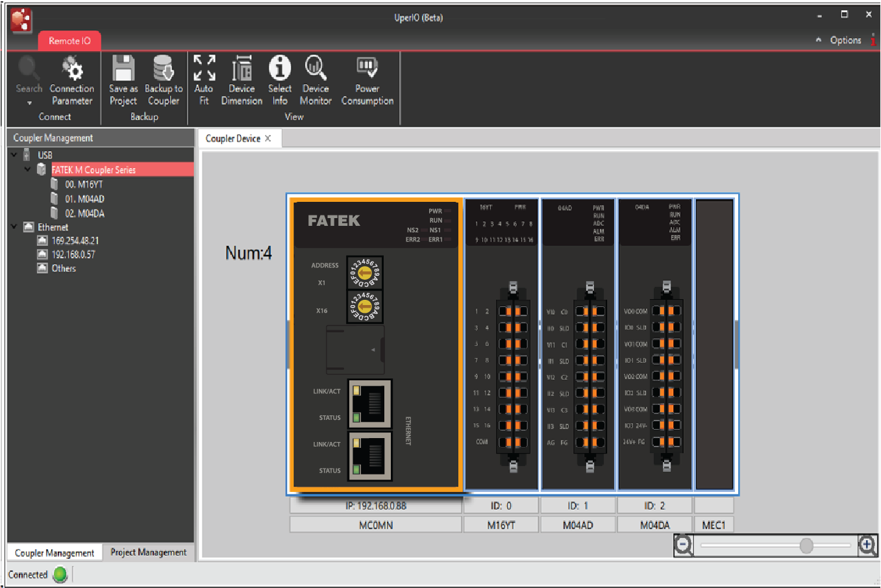This screenshot has height=588, width=881.
Task: Click the upper Ethernet port on coupler
Action: [x=370, y=404]
